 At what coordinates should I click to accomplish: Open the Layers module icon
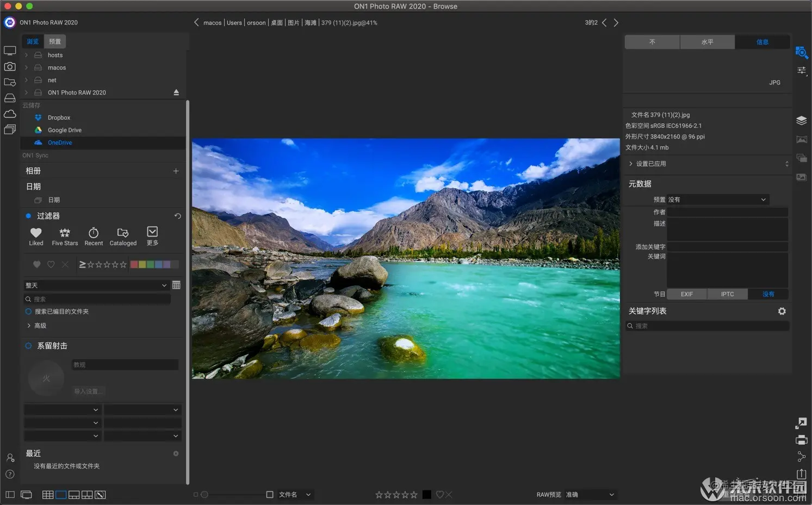coord(802,121)
